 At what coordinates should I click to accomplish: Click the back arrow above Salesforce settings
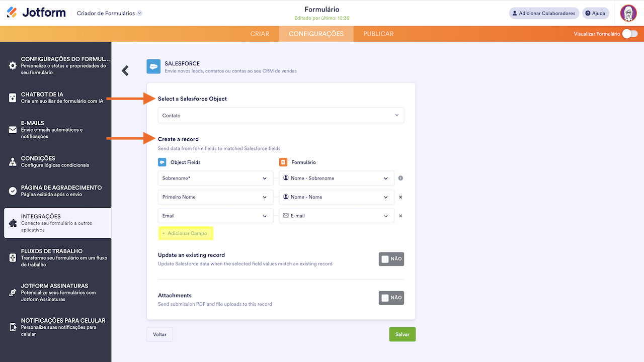pos(125,70)
